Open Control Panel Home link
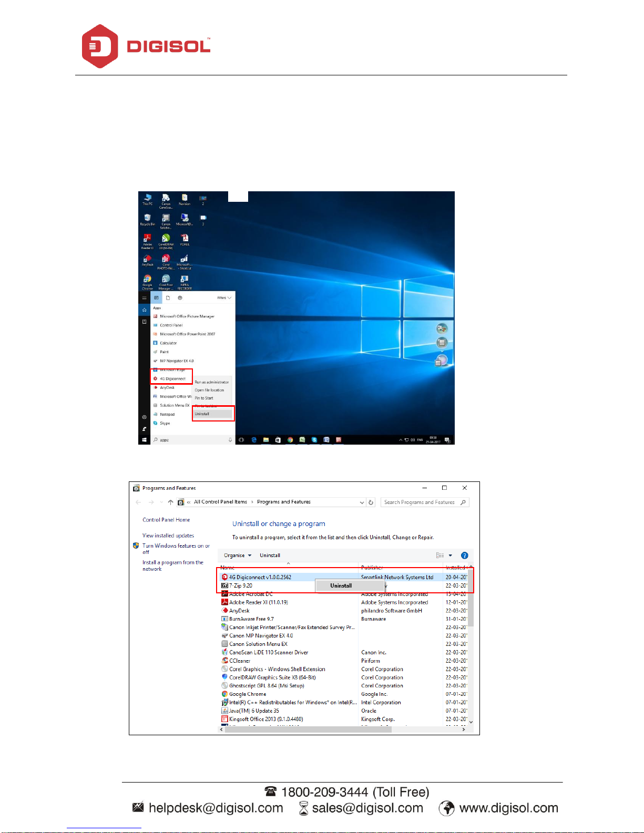 pyautogui.click(x=166, y=520)
